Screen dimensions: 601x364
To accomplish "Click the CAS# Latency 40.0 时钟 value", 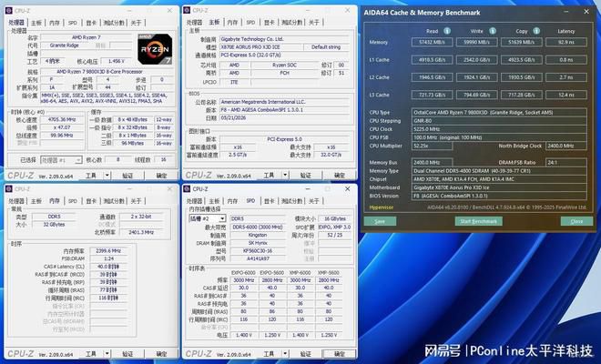I will tap(108, 267).
